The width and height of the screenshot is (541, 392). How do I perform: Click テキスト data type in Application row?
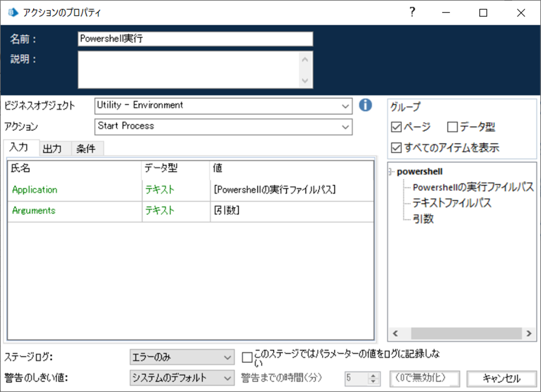click(160, 190)
